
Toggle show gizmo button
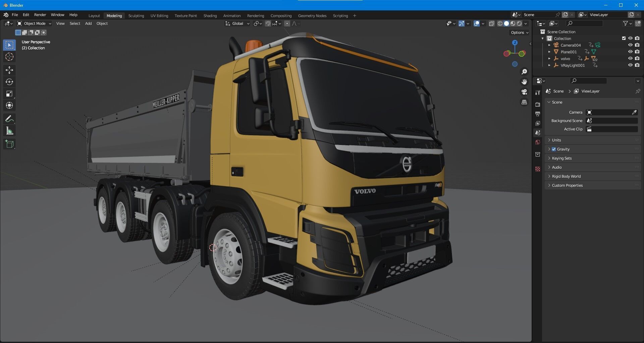click(x=462, y=23)
